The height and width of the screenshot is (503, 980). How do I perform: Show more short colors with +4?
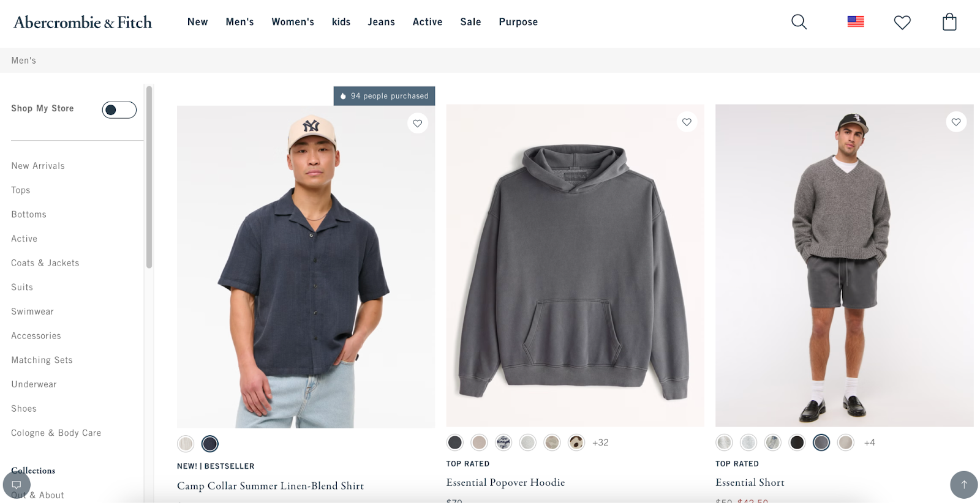(870, 442)
